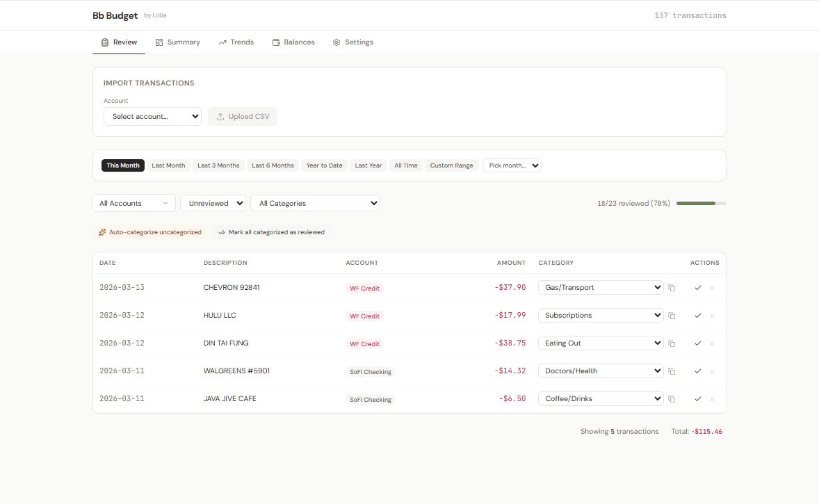This screenshot has height=504, width=819.
Task: Mark the HULU LLC transaction as reviewed
Action: coord(697,315)
